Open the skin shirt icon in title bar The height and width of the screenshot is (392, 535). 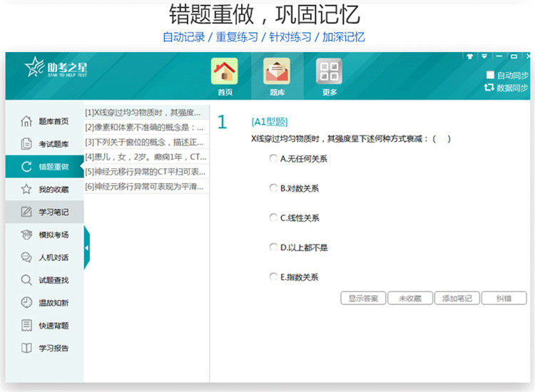pos(470,56)
